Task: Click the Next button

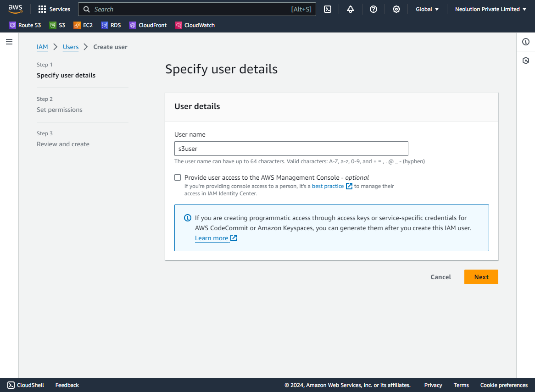Action: pos(481,277)
